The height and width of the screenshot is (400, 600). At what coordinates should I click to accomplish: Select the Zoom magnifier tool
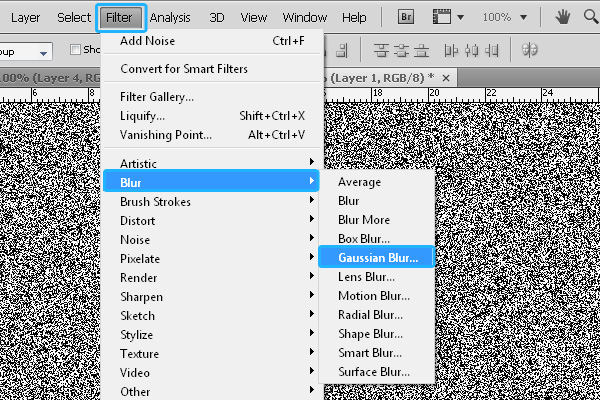coord(590,17)
